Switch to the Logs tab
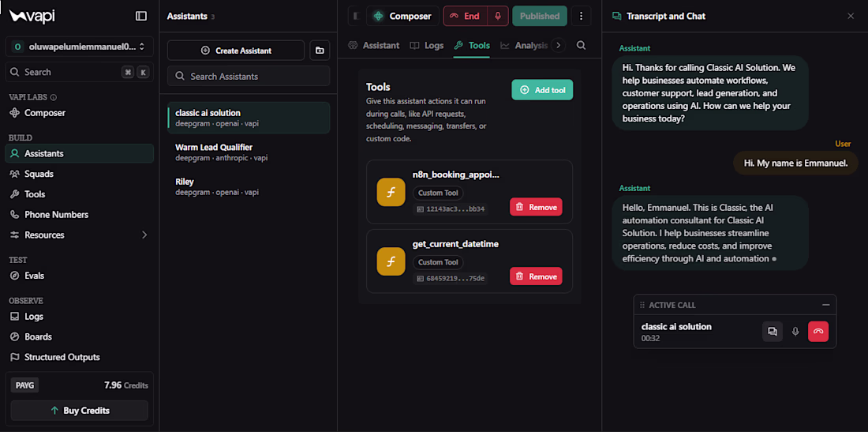 click(x=427, y=46)
